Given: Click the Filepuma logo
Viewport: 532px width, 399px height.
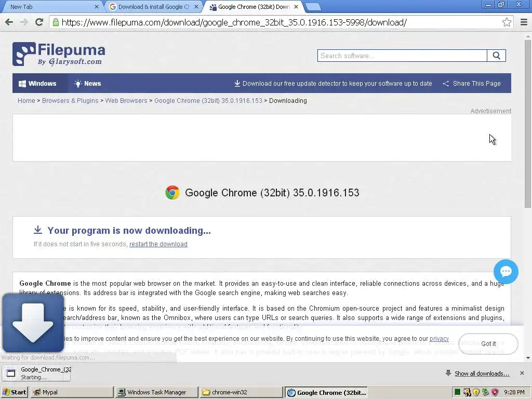Looking at the screenshot, I should (x=59, y=54).
